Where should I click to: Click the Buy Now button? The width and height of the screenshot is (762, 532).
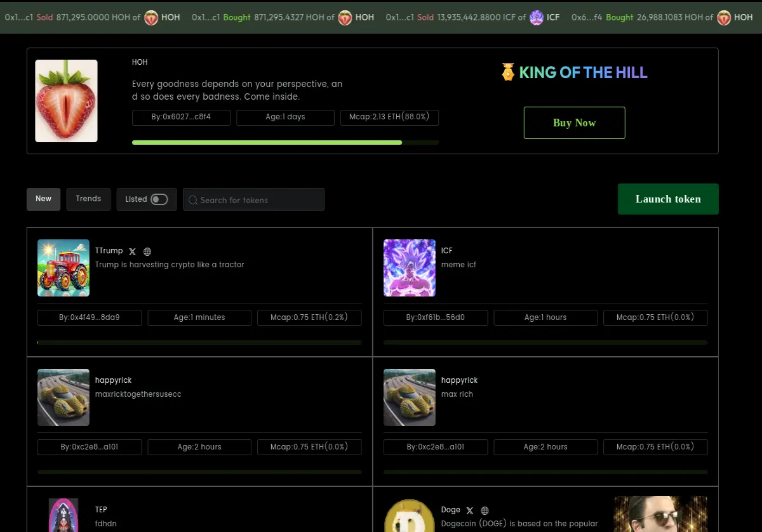point(574,123)
